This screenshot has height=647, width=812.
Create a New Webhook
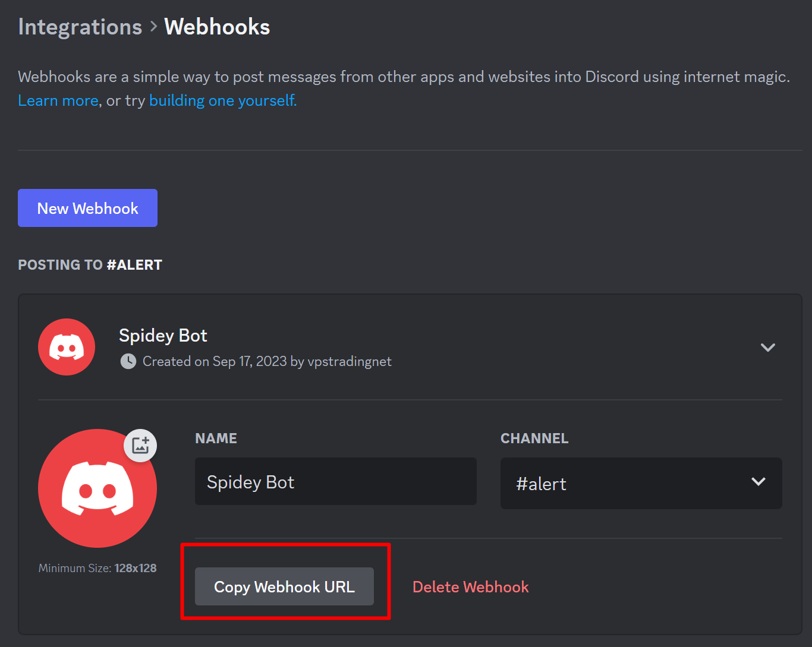pyautogui.click(x=87, y=208)
